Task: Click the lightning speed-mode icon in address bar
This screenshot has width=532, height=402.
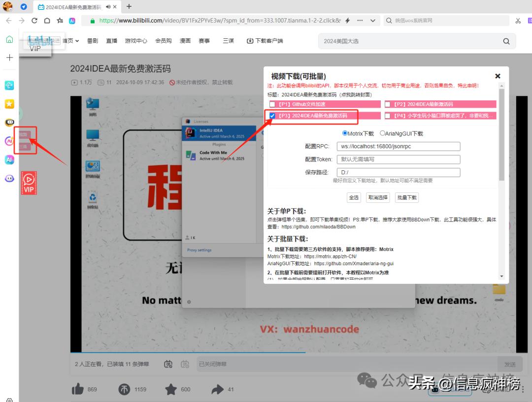Action: (347, 20)
